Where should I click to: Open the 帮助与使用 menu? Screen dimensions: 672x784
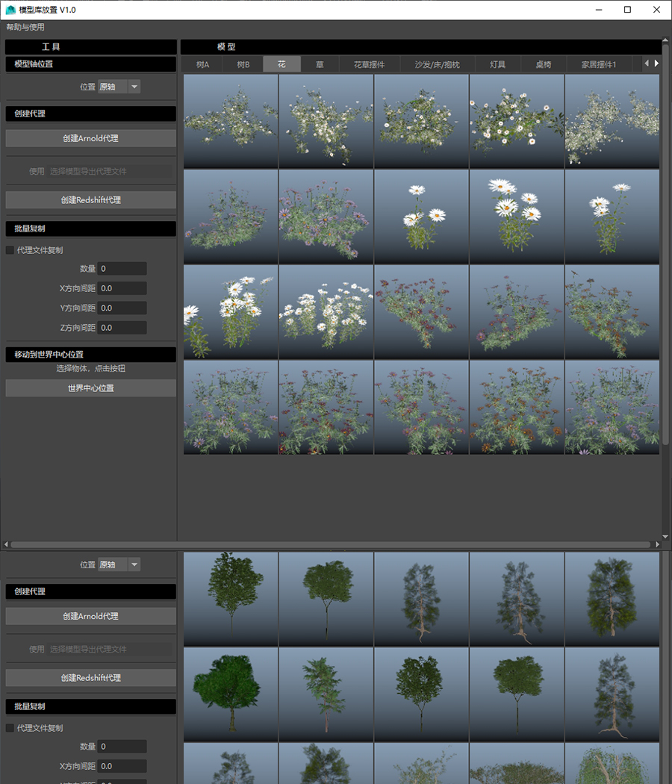[25, 27]
